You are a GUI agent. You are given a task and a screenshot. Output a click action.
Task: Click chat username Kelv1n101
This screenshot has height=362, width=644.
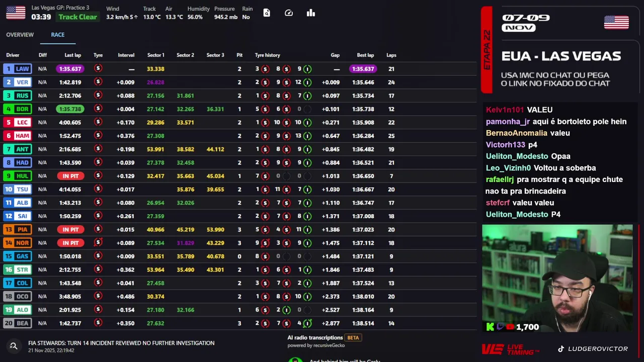[x=505, y=110]
